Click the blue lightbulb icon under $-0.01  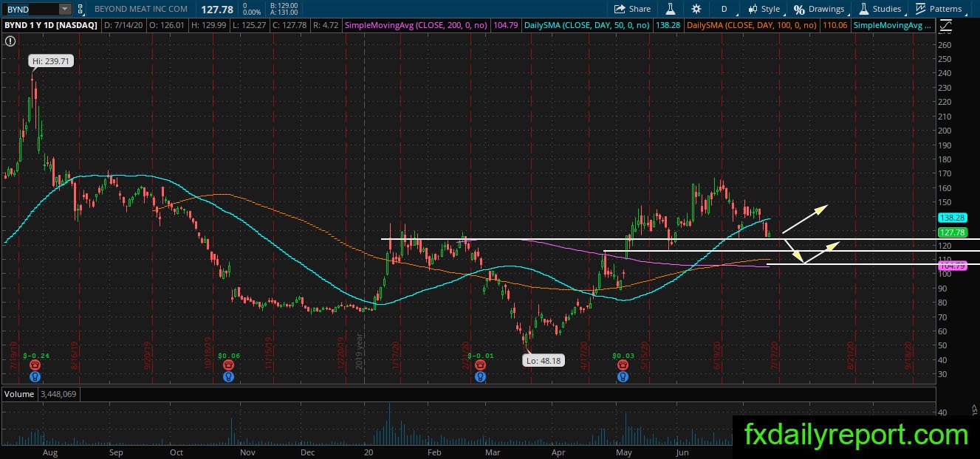click(480, 376)
